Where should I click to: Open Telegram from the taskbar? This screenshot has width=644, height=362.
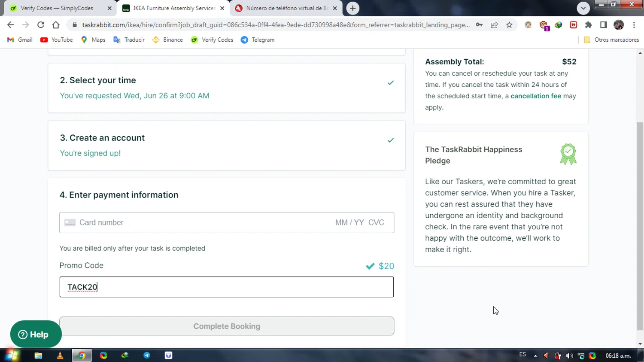click(x=147, y=356)
